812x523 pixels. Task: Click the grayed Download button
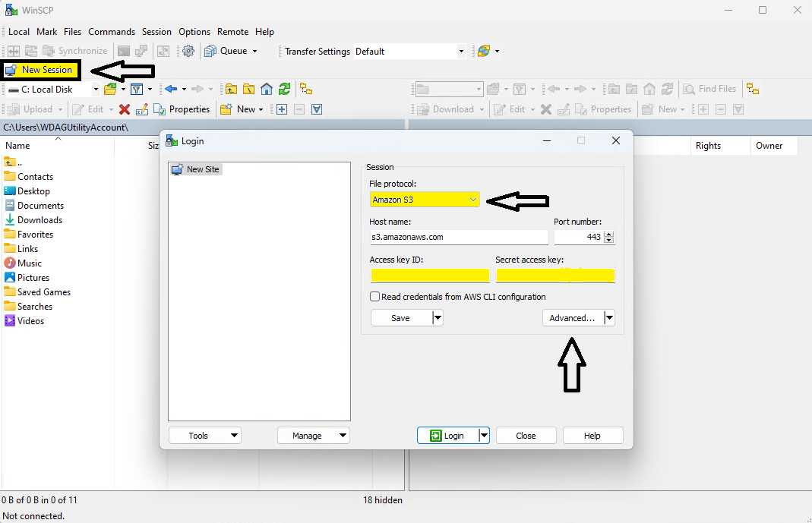(x=446, y=109)
